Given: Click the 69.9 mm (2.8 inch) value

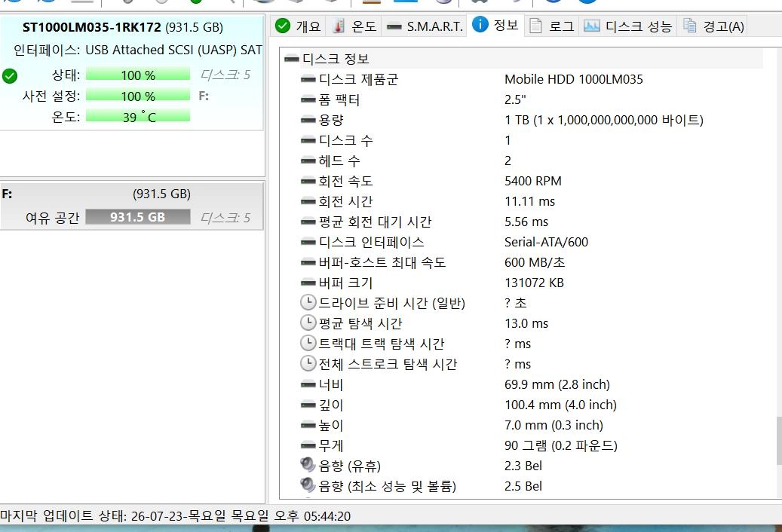Looking at the screenshot, I should pyautogui.click(x=557, y=384).
